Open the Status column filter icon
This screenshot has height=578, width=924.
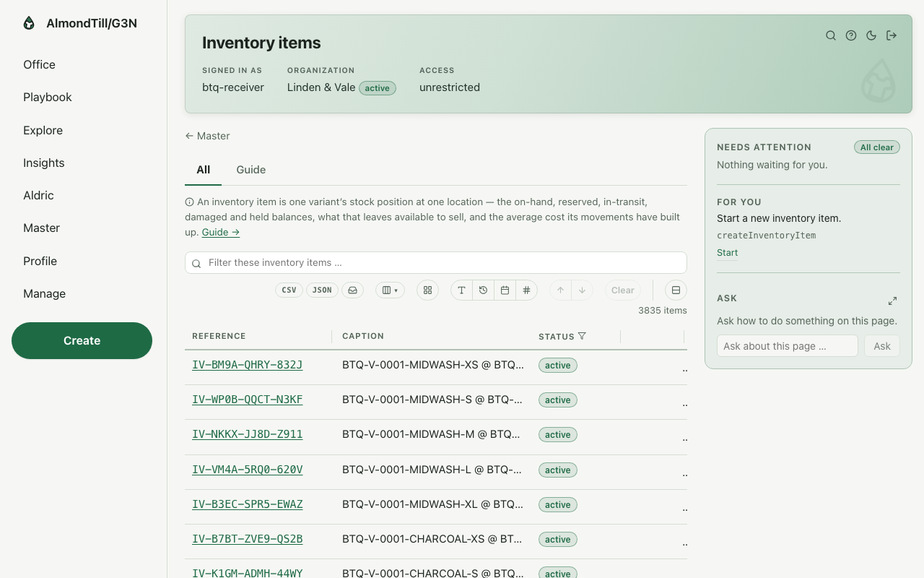pos(582,336)
